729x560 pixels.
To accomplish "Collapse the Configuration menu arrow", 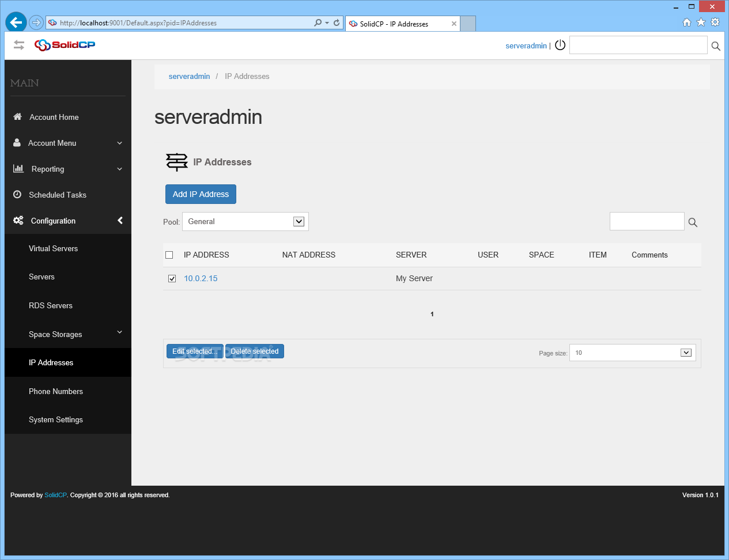I will click(120, 221).
